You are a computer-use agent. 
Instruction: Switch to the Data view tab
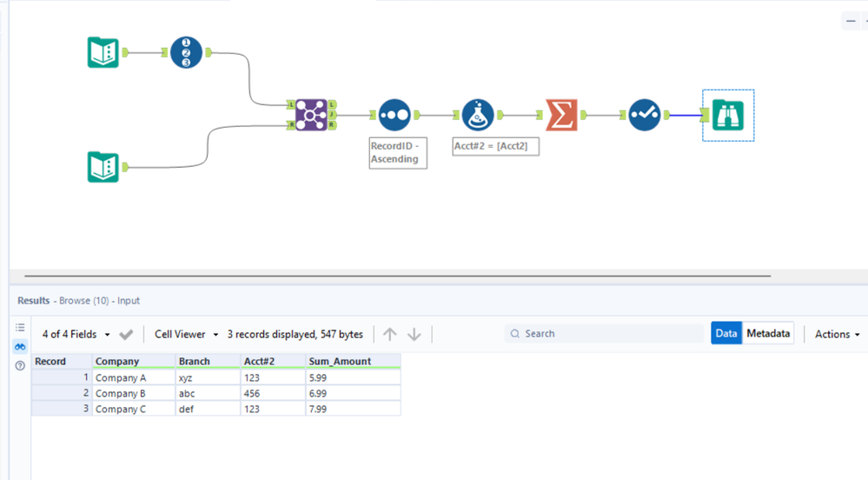(x=726, y=333)
